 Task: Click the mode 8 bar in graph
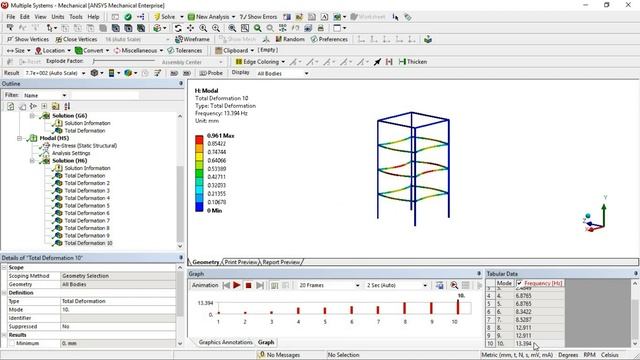[x=404, y=308]
